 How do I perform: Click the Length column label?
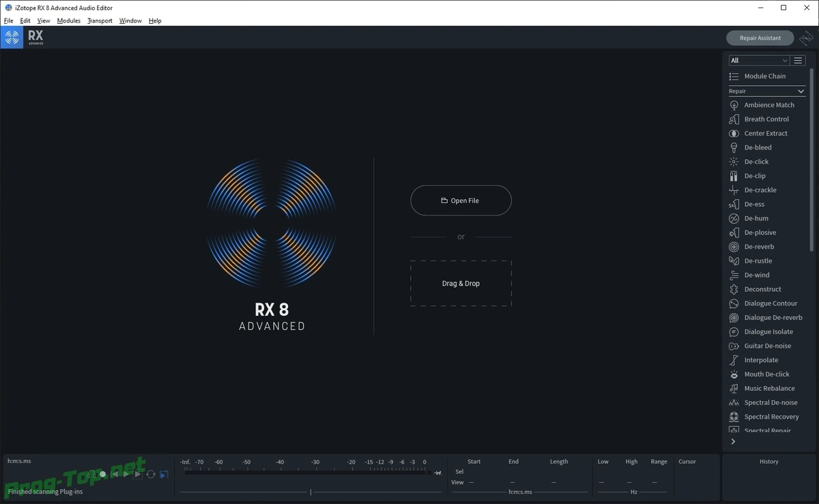coord(559,462)
